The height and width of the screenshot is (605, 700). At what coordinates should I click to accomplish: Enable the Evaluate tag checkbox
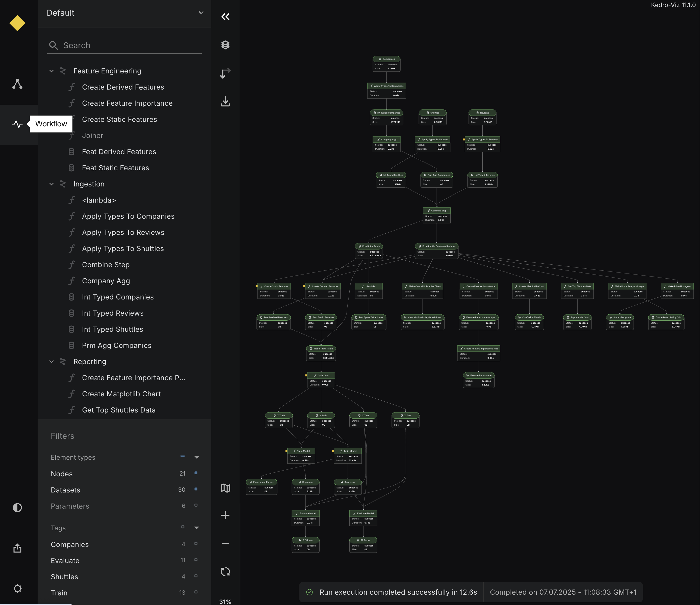(x=196, y=560)
